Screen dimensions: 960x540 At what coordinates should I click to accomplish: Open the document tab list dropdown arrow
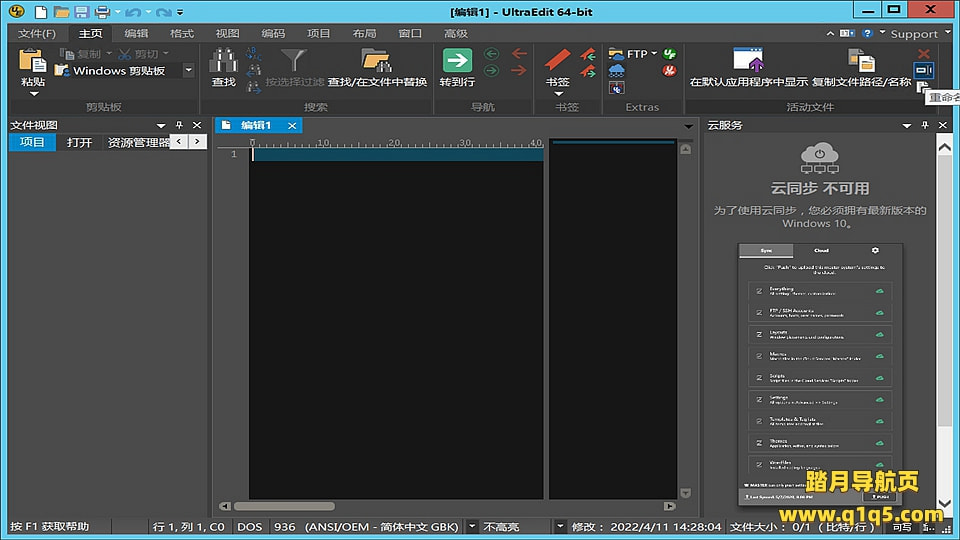(688, 126)
